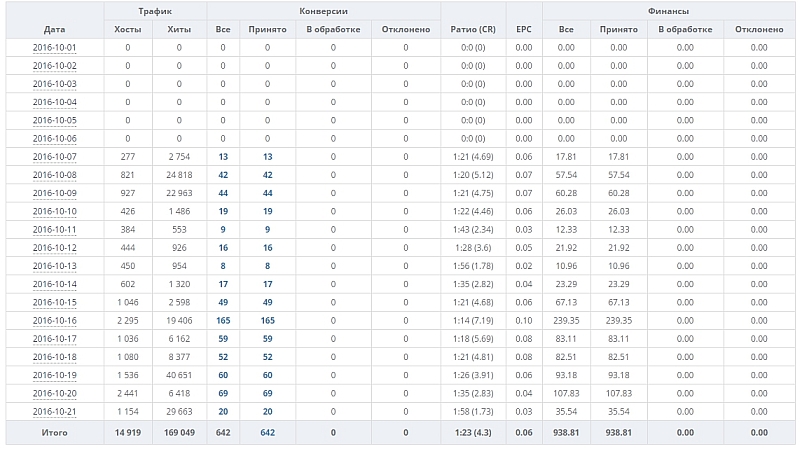Open the 2016-10-12 date row link
The image size is (800, 451).
click(x=54, y=247)
